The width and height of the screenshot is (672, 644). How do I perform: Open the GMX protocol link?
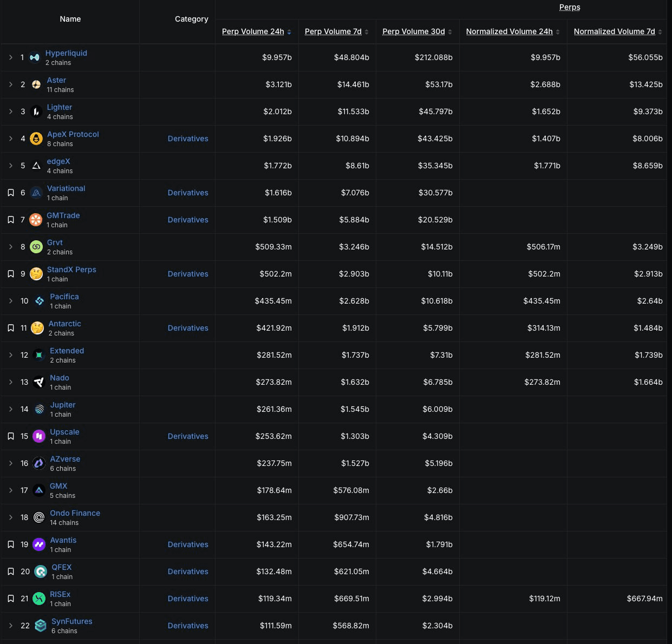point(58,486)
